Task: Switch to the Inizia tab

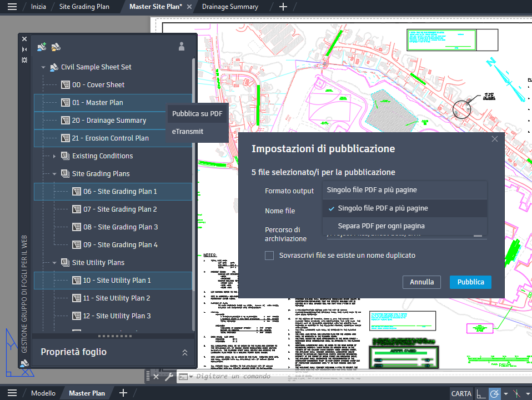Action: pos(38,7)
